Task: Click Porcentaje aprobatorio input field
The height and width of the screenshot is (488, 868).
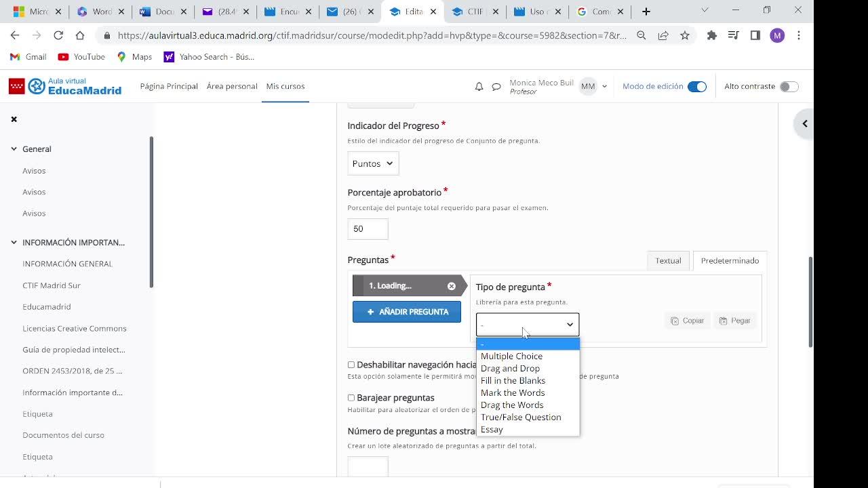Action: coord(368,229)
